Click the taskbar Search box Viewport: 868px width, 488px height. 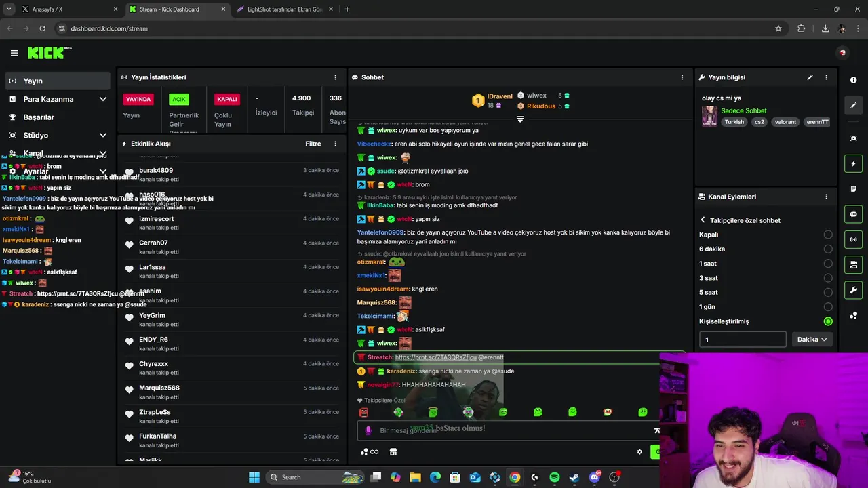click(x=315, y=477)
